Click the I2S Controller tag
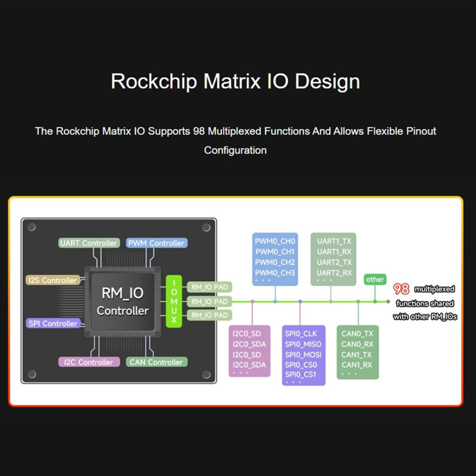Image resolution: width=476 pixels, height=476 pixels. coord(53,280)
